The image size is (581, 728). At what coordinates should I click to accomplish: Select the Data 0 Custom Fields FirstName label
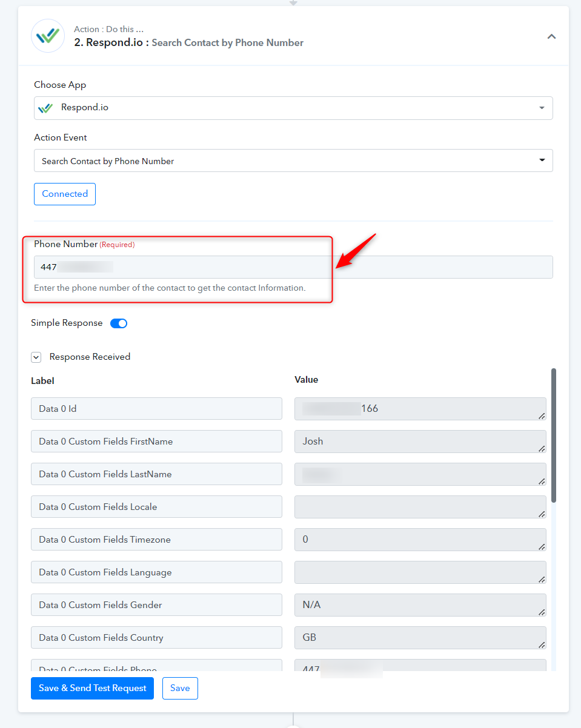(156, 442)
